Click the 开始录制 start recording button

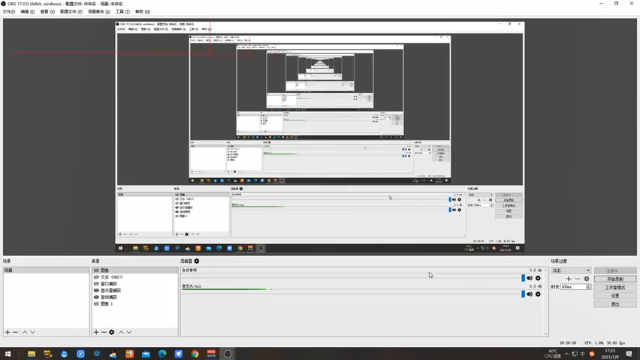[615, 279]
